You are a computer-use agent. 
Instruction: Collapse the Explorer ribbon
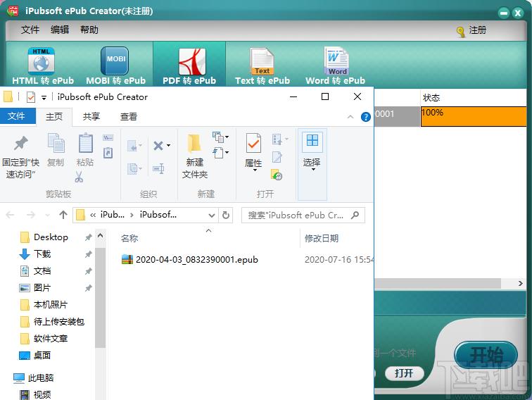350,117
